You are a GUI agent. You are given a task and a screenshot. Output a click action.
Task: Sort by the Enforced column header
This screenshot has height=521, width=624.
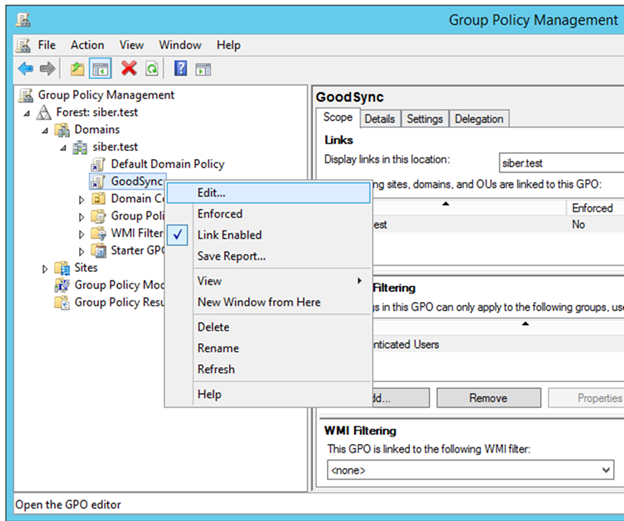[595, 208]
